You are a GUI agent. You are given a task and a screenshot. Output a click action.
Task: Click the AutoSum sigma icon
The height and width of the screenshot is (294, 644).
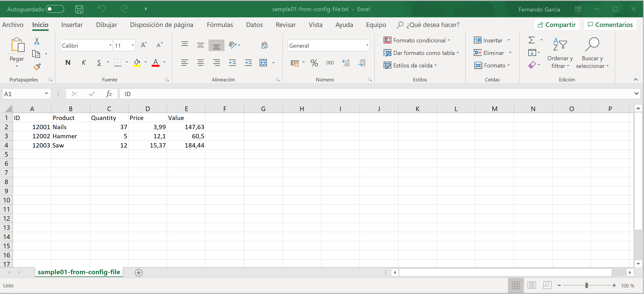coord(532,40)
